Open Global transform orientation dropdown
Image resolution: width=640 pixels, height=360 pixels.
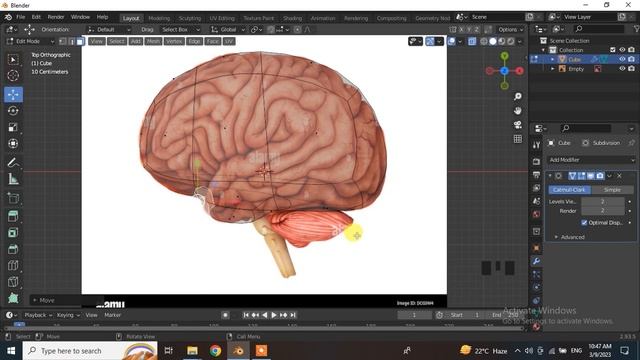point(228,29)
